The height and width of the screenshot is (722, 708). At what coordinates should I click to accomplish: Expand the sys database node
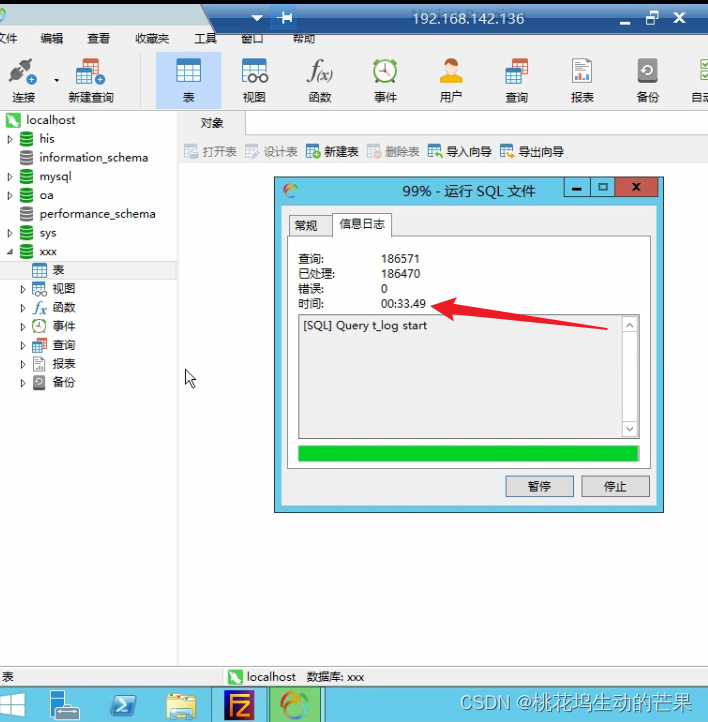tap(10, 233)
